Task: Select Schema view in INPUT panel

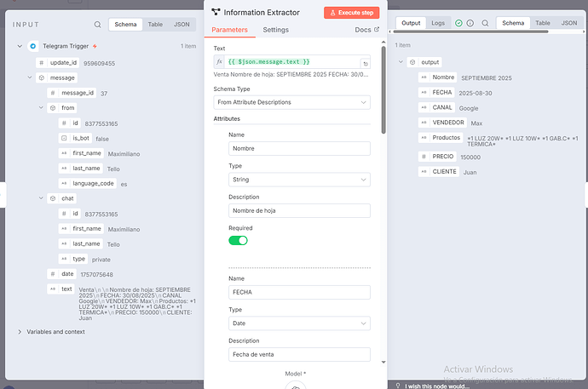Action: pos(125,25)
